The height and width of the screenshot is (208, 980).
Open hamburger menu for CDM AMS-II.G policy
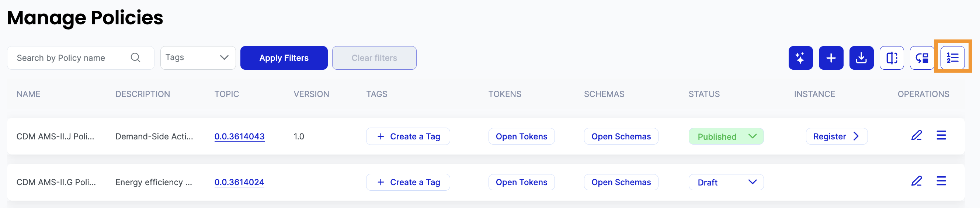(941, 181)
